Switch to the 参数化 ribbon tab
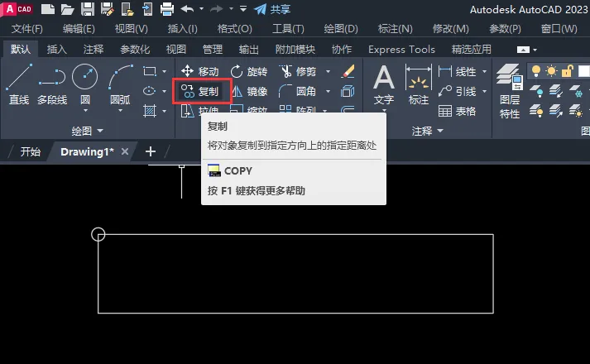 135,50
